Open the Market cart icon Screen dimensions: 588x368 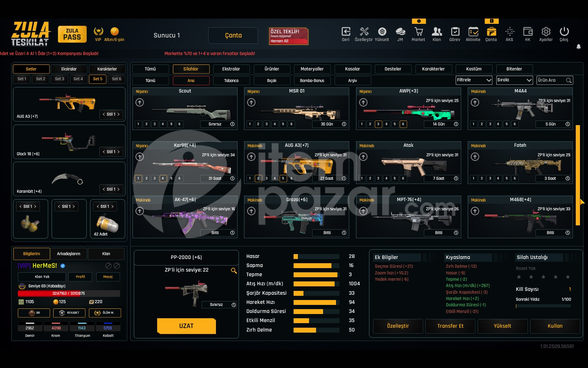[x=419, y=32]
